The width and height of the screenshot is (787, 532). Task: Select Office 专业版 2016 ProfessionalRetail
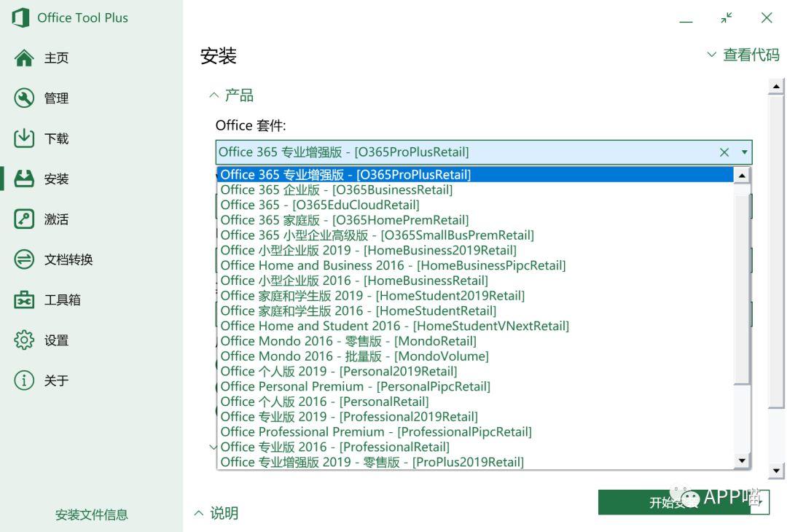pyautogui.click(x=476, y=447)
